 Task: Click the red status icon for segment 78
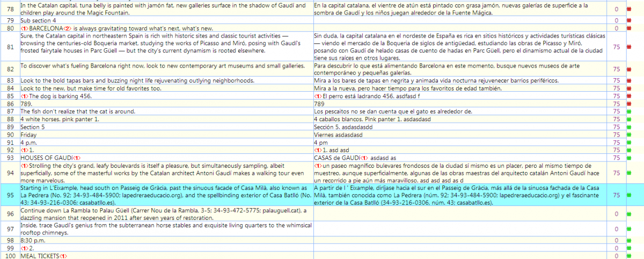click(629, 9)
